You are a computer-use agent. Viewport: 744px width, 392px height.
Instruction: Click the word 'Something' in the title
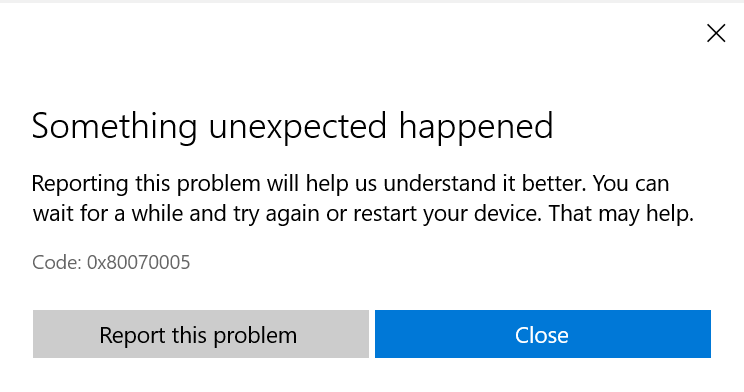(114, 127)
